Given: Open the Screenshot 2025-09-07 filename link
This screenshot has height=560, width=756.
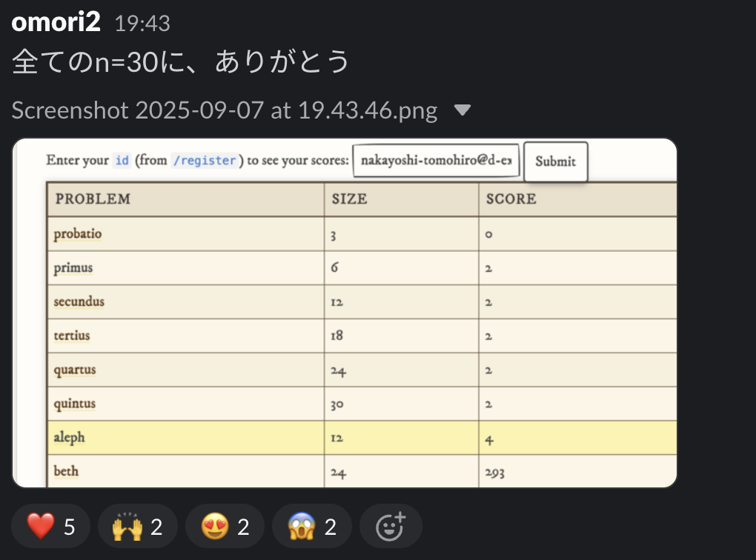Looking at the screenshot, I should [x=222, y=110].
